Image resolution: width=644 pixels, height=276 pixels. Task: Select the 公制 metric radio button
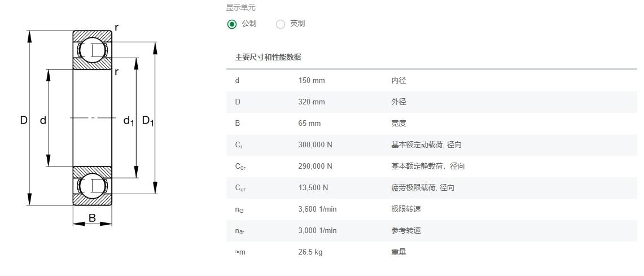coord(232,24)
